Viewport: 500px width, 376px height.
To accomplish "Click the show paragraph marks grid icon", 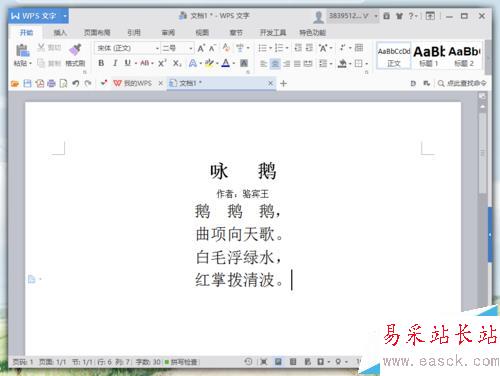I will [x=359, y=48].
